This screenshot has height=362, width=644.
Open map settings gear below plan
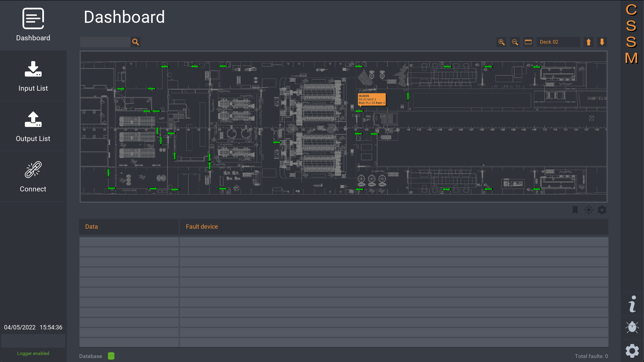[602, 210]
